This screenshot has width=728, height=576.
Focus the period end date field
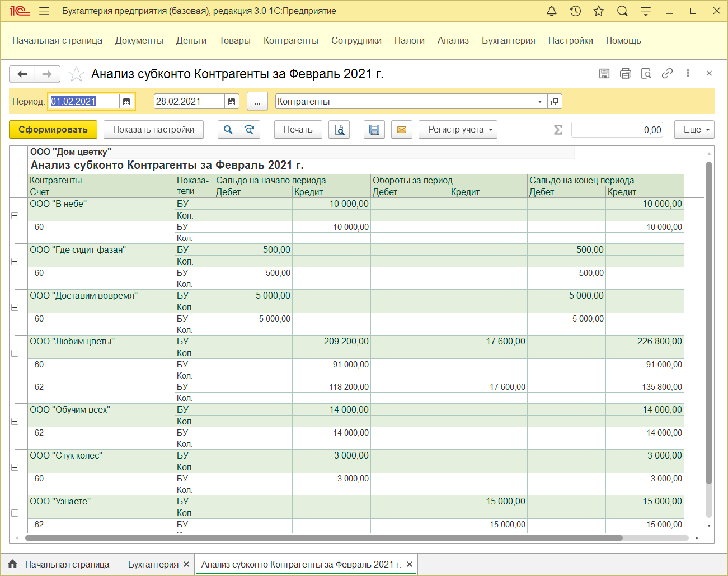pyautogui.click(x=189, y=101)
